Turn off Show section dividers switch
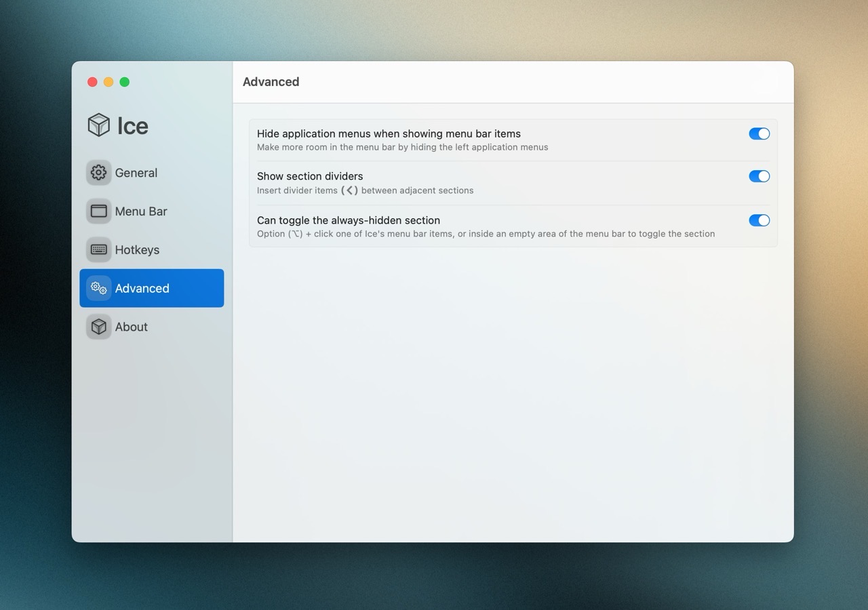This screenshot has height=610, width=868. click(x=759, y=176)
